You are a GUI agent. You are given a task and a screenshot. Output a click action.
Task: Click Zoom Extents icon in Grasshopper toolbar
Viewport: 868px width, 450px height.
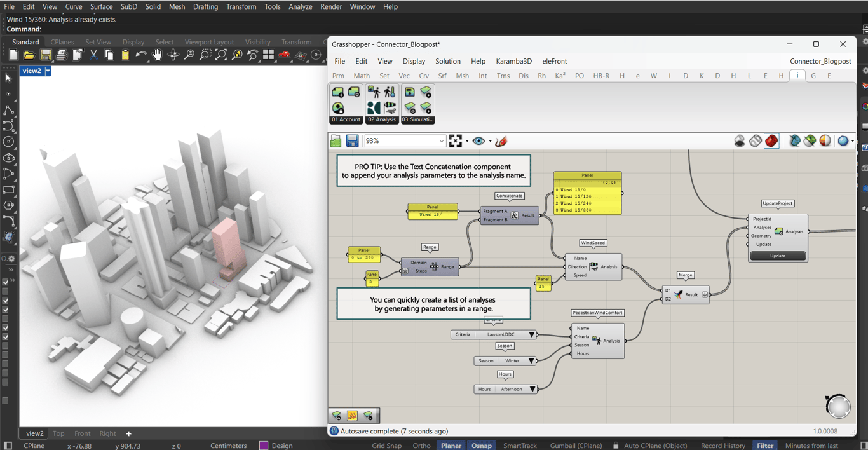[456, 141]
